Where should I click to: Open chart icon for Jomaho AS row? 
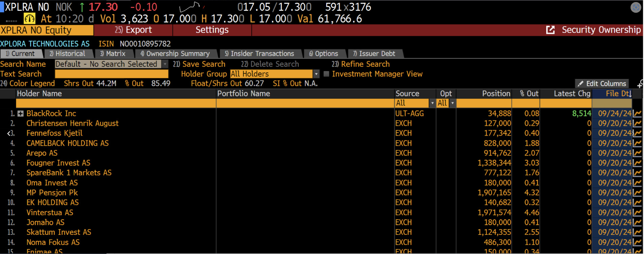tap(637, 222)
